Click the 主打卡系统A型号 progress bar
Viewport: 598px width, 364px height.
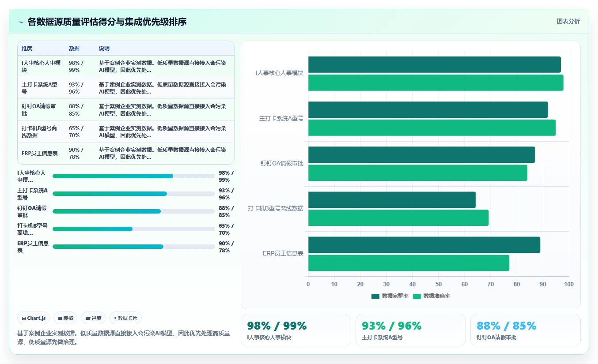click(x=134, y=194)
